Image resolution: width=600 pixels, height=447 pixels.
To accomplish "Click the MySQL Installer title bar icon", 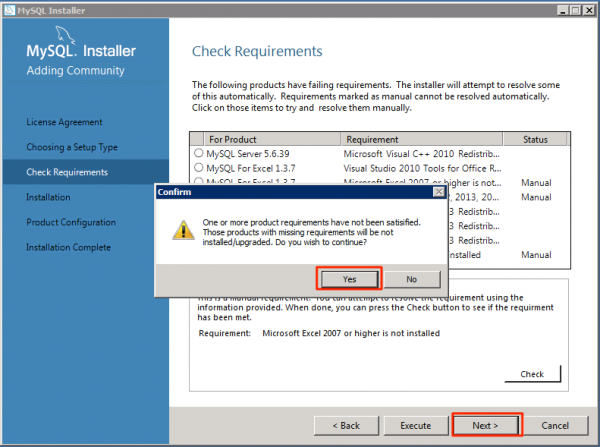I will pyautogui.click(x=10, y=10).
